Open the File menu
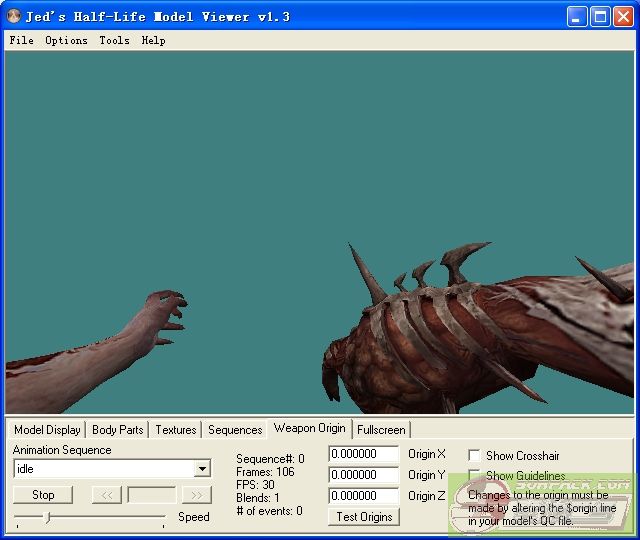This screenshot has height=540, width=640. 21,41
